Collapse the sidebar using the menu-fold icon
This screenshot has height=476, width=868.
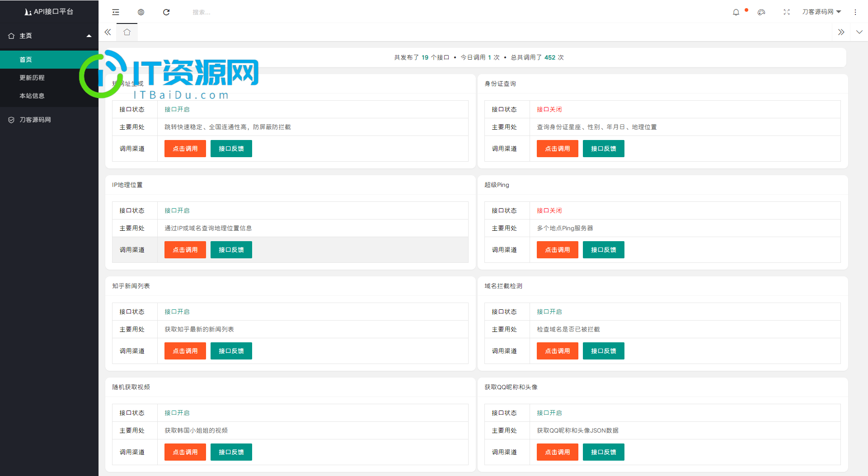pos(116,12)
